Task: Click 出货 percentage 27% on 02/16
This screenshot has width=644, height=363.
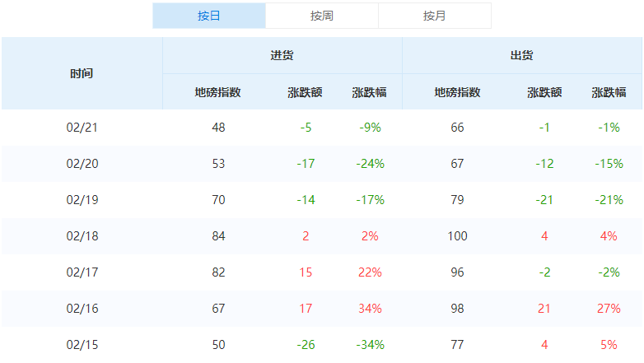Action: tap(609, 309)
